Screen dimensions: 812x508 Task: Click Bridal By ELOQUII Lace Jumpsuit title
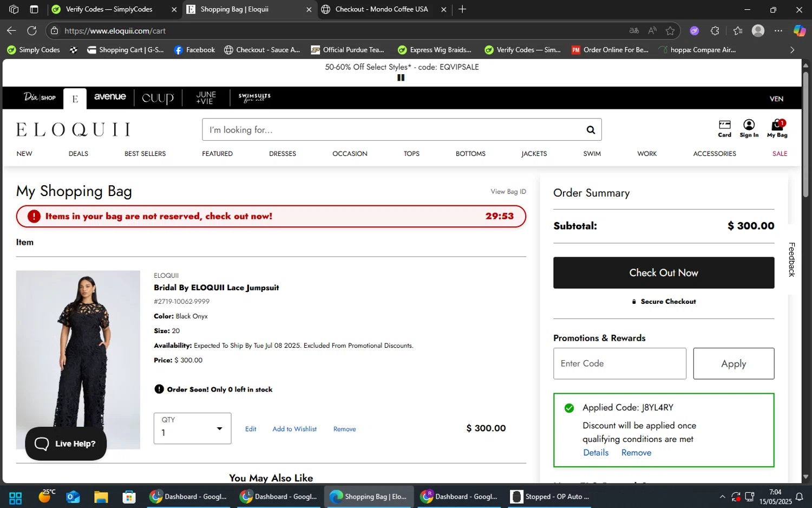tap(216, 288)
